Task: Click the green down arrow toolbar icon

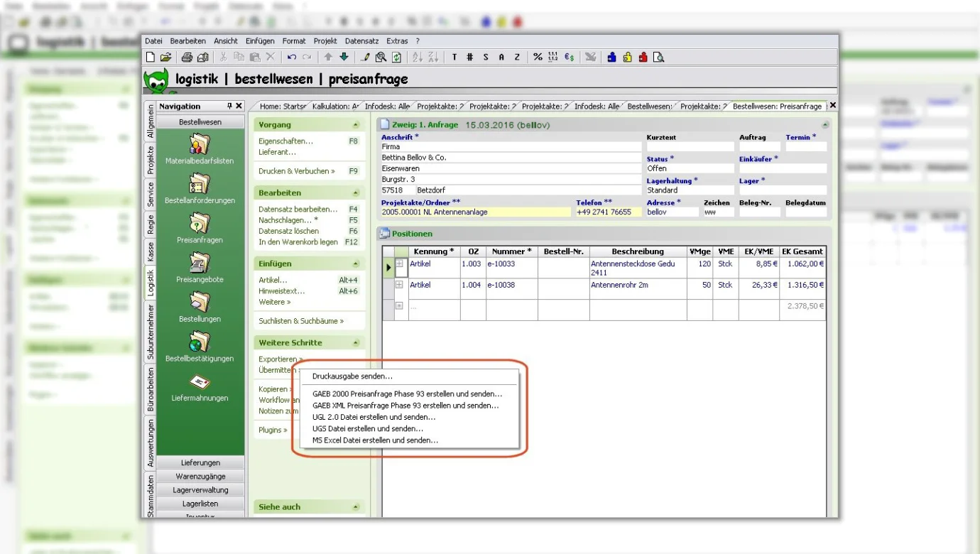Action: coord(344,58)
